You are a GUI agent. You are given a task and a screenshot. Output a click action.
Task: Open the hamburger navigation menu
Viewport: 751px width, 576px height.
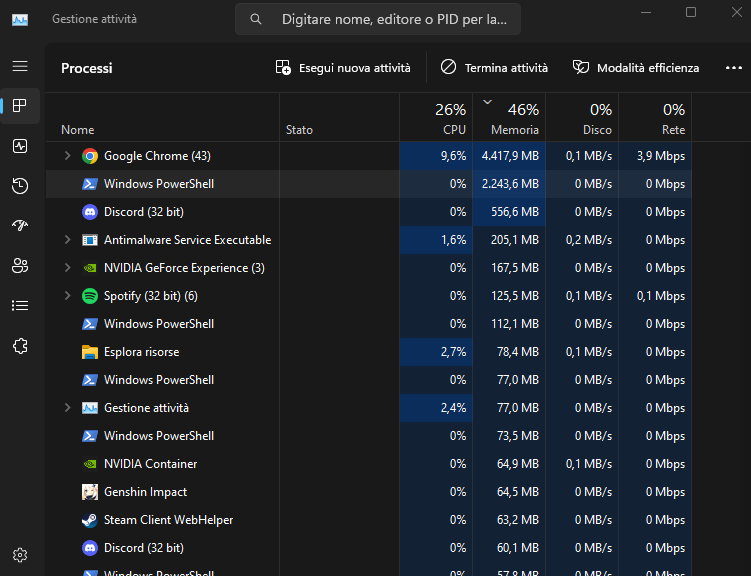[x=20, y=66]
